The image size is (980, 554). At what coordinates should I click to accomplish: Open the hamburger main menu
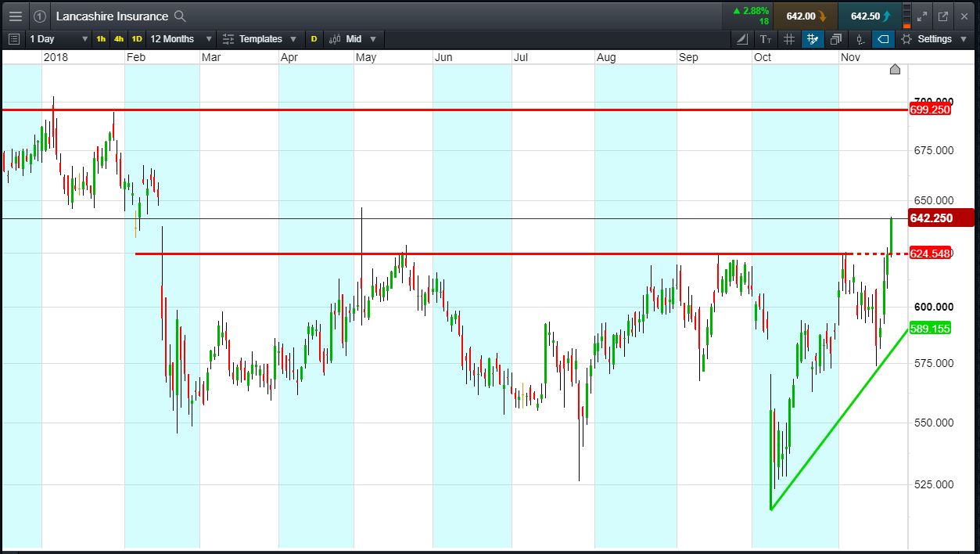16,16
